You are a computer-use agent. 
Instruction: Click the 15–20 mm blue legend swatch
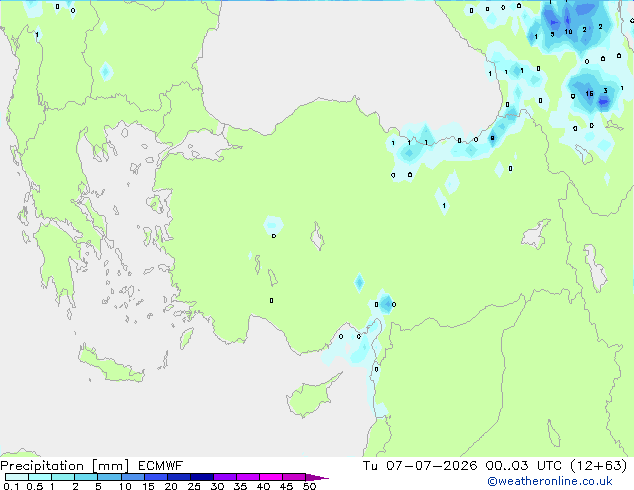[x=155, y=477]
